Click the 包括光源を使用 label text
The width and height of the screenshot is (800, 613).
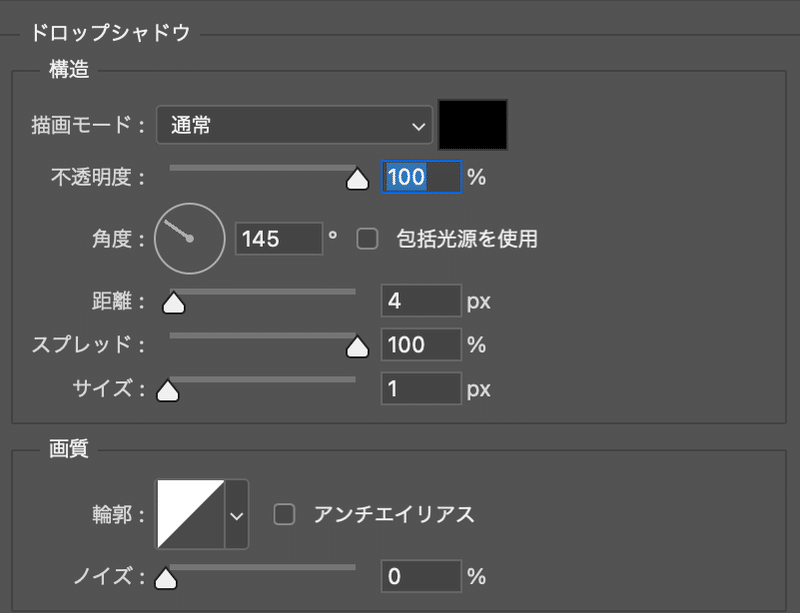467,238
